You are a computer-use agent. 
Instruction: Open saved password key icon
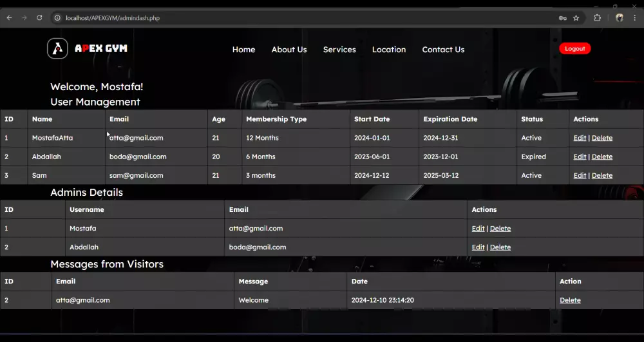click(563, 18)
